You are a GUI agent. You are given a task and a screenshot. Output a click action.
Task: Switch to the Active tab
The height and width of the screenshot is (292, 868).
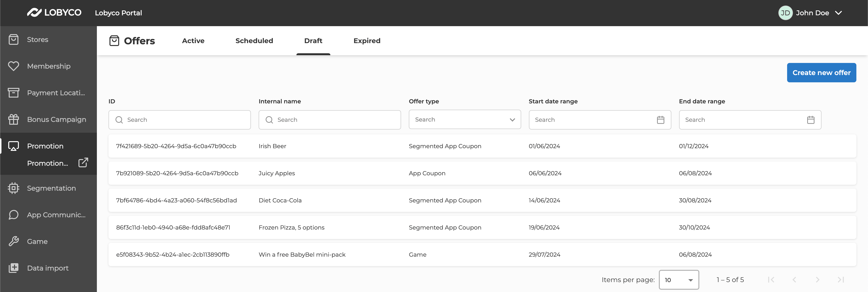click(x=193, y=41)
